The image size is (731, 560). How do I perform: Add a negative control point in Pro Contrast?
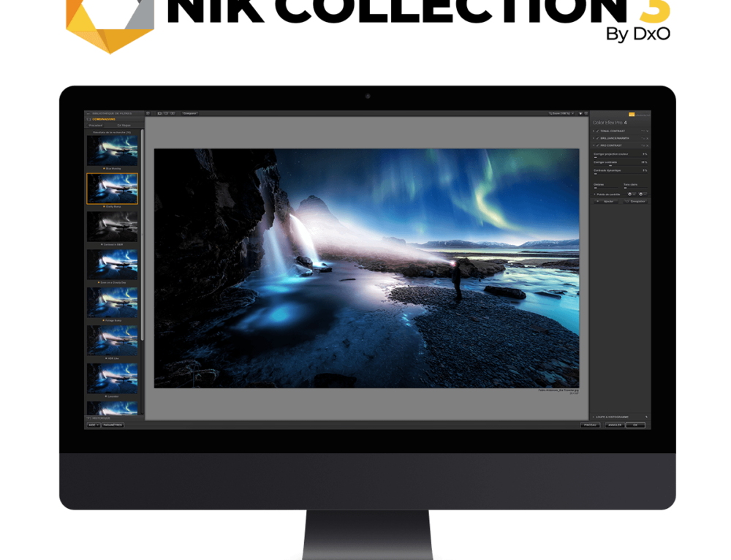(641, 194)
